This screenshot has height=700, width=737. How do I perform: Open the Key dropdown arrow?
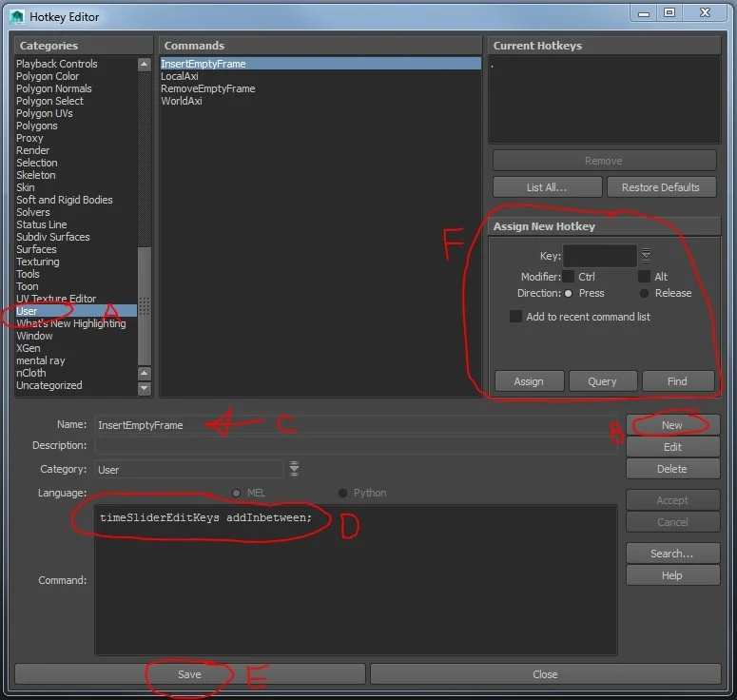(x=646, y=255)
